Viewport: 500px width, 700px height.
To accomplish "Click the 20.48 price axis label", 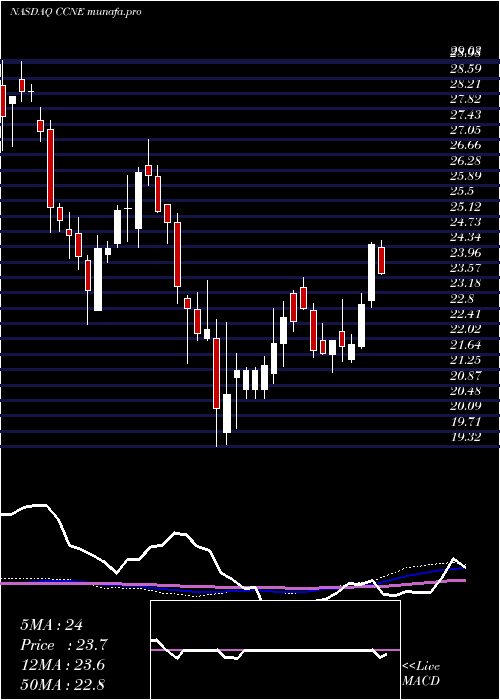I will click(x=466, y=391).
